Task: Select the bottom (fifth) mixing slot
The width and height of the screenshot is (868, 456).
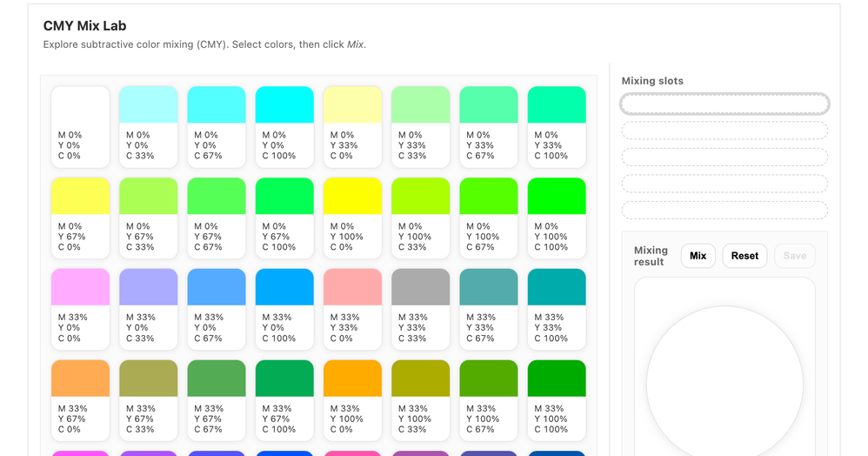Action: point(724,210)
